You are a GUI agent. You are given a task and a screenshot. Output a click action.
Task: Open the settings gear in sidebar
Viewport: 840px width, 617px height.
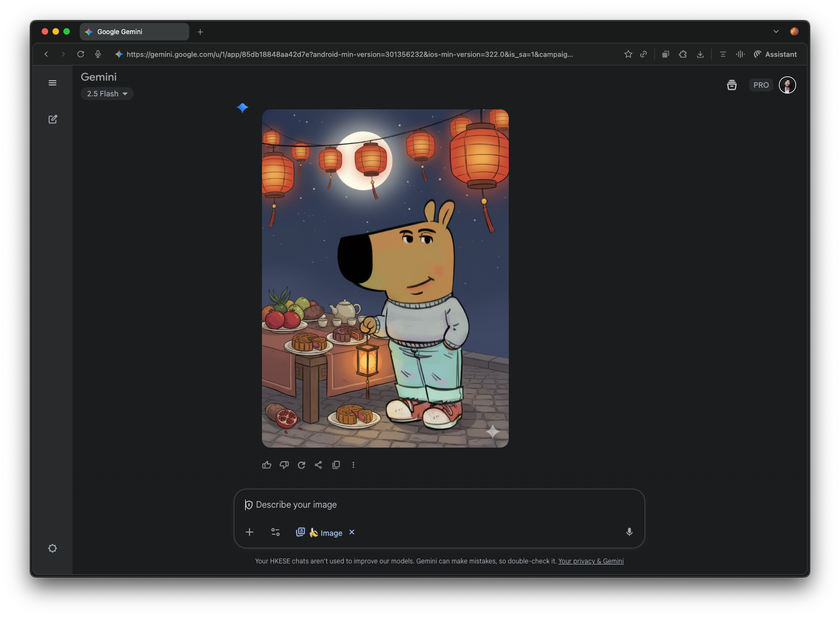52,548
